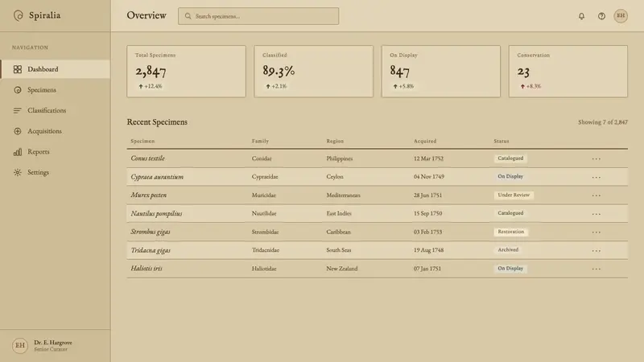Click the search magnifier icon
This screenshot has width=644, height=362.
[x=188, y=16]
